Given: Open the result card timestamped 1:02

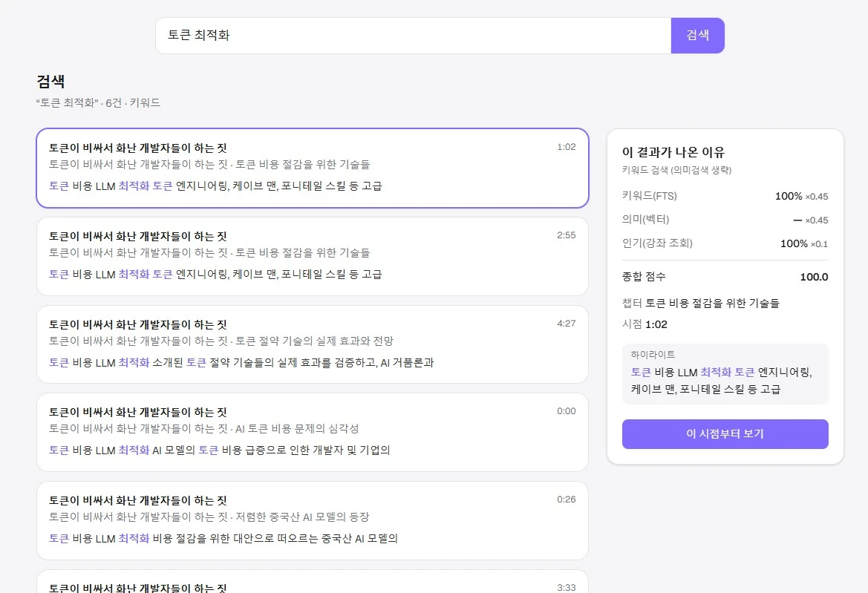Looking at the screenshot, I should coord(312,168).
